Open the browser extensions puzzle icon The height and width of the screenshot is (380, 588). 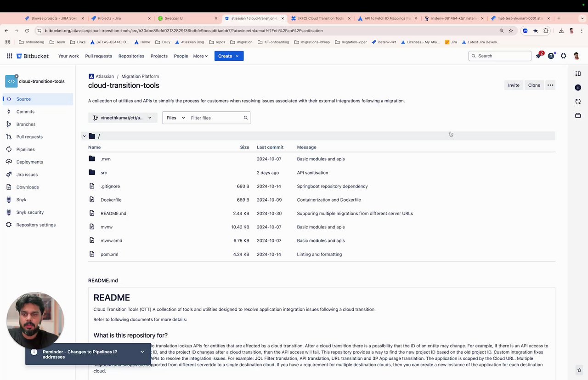click(x=546, y=31)
